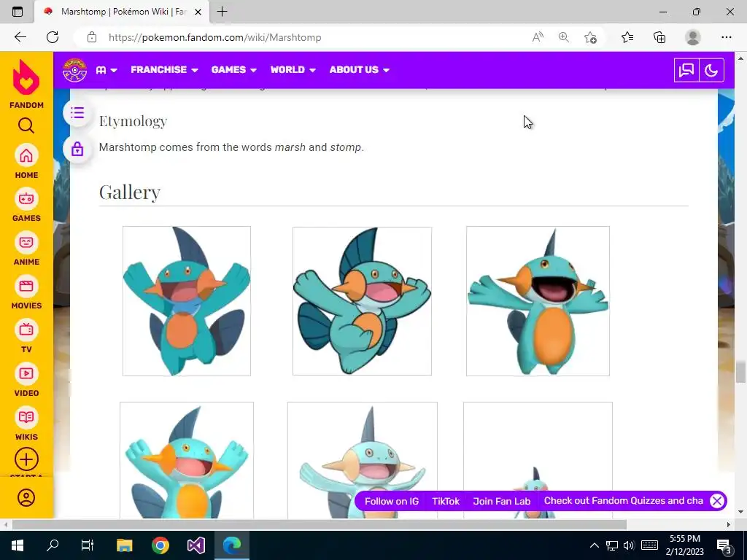Open the Wikis section icon
The width and height of the screenshot is (747, 560).
click(x=26, y=417)
